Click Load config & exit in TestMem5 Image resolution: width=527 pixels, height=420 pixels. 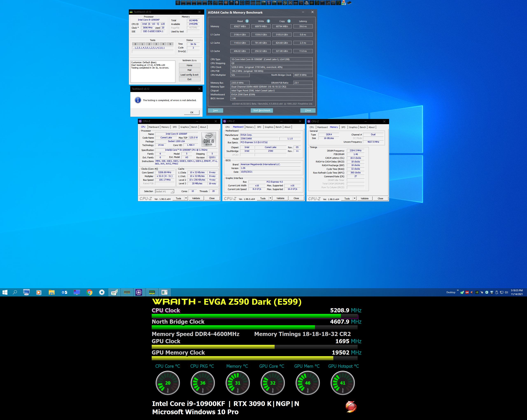point(189,75)
